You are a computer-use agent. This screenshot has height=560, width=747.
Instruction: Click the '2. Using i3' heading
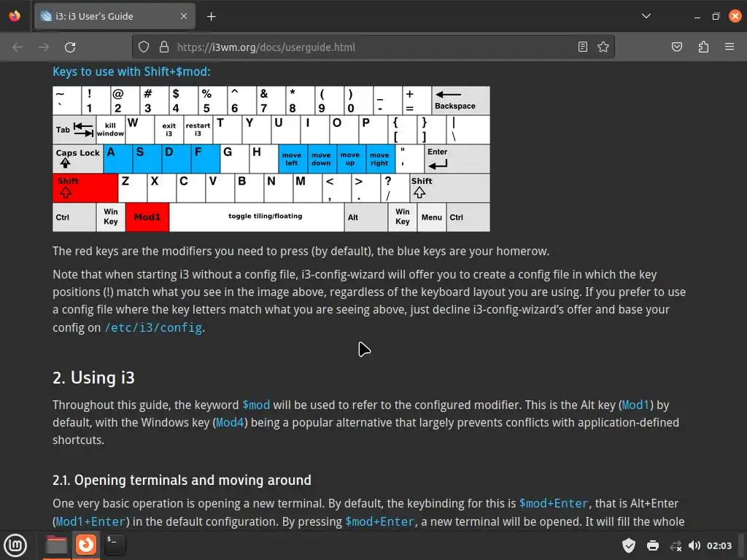(x=94, y=378)
